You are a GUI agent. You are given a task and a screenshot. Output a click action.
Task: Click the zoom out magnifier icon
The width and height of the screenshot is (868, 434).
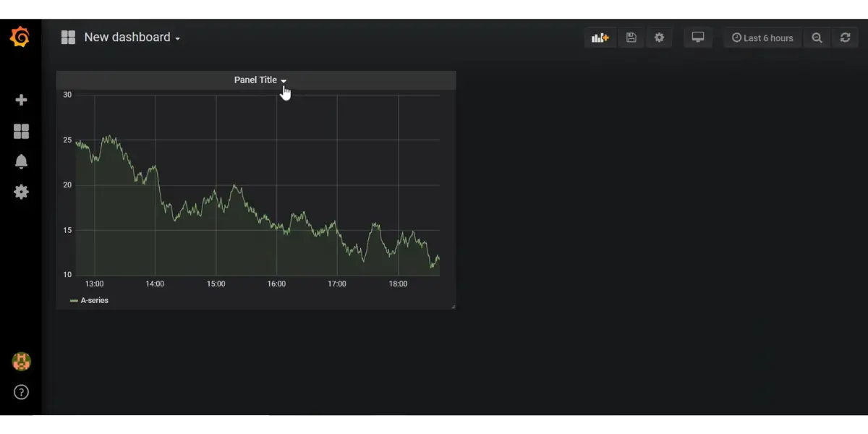817,38
